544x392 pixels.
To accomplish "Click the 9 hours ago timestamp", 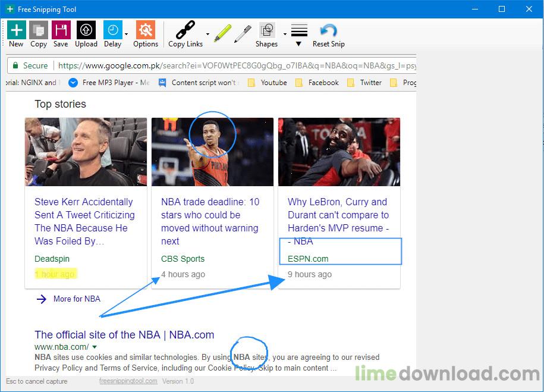I will coord(310,274).
